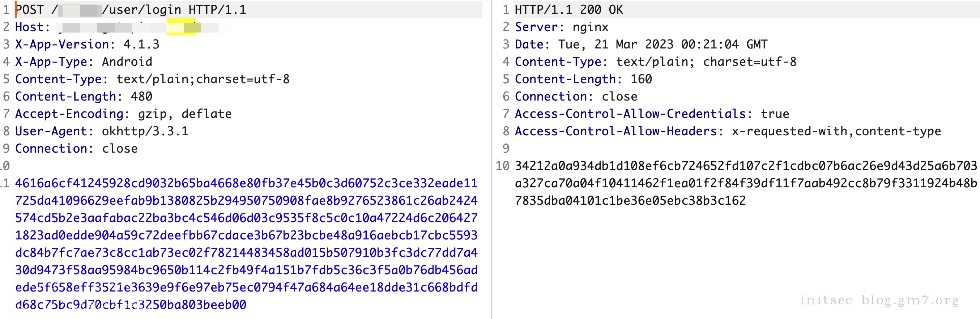The image size is (980, 319).
Task: Select Access-Control-Allow-Credentials: true header
Action: point(652,114)
